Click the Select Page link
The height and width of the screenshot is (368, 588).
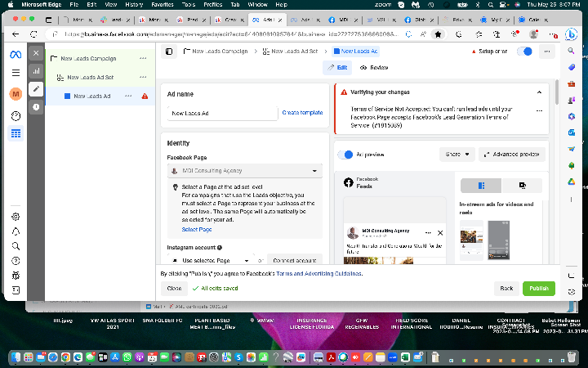tap(197, 230)
